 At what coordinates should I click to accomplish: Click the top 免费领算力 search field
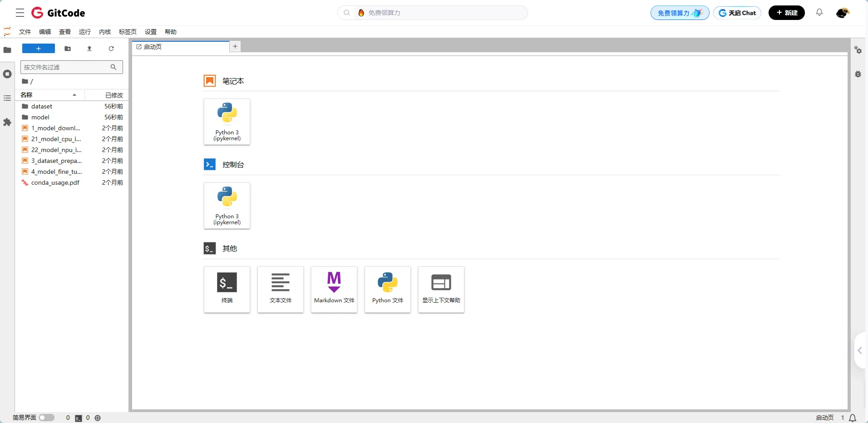point(433,13)
